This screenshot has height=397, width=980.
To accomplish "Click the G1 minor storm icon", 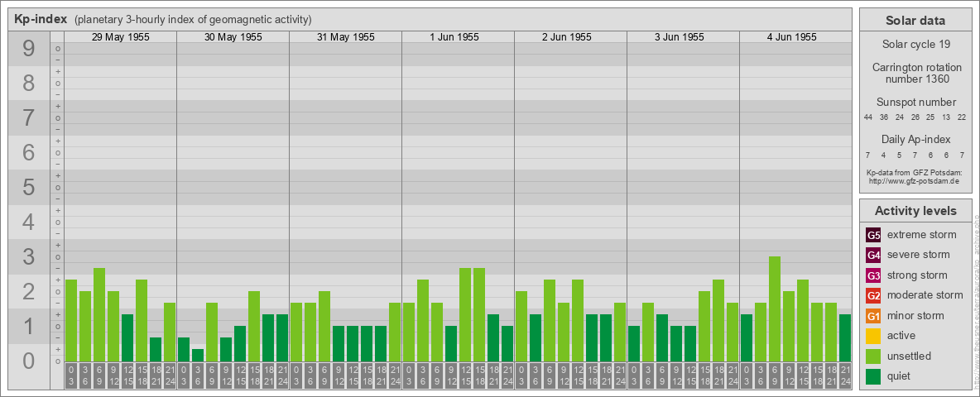I will pyautogui.click(x=873, y=316).
